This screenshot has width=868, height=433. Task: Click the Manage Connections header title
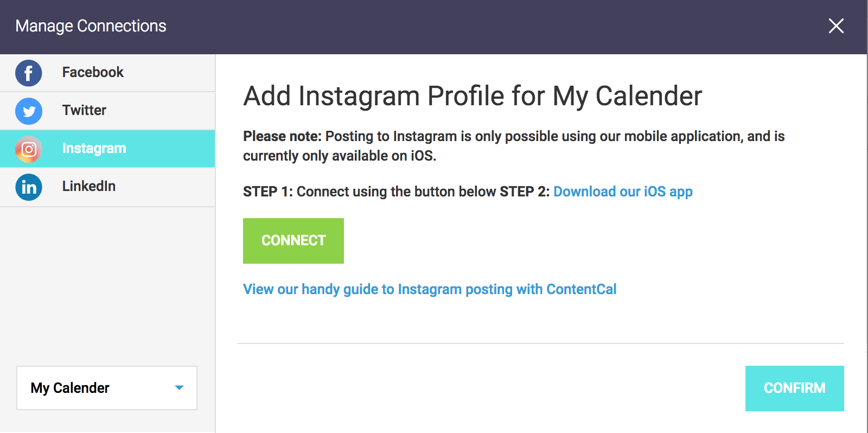[91, 26]
